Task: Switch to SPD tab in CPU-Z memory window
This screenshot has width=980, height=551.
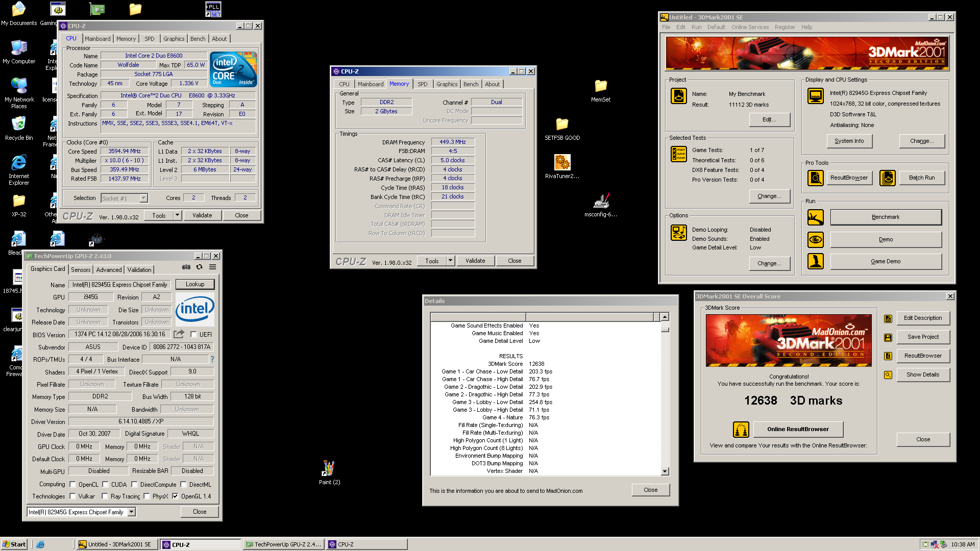Action: click(x=423, y=84)
